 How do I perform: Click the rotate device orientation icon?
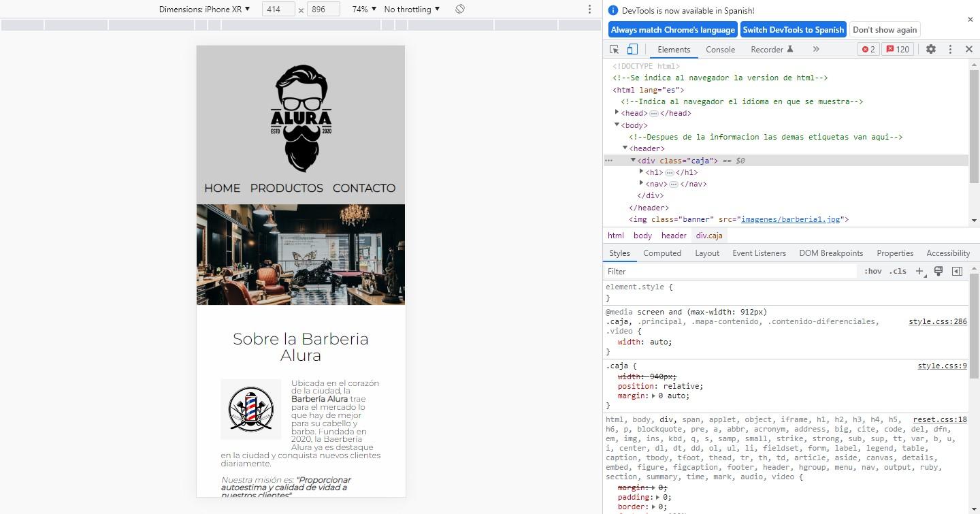pyautogui.click(x=460, y=9)
